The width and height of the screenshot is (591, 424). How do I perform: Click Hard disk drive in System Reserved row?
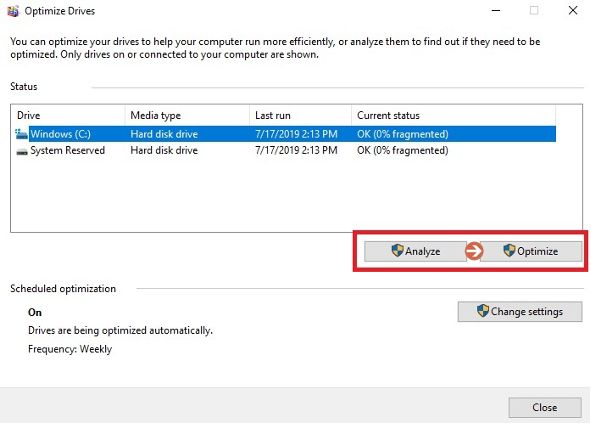click(x=164, y=150)
